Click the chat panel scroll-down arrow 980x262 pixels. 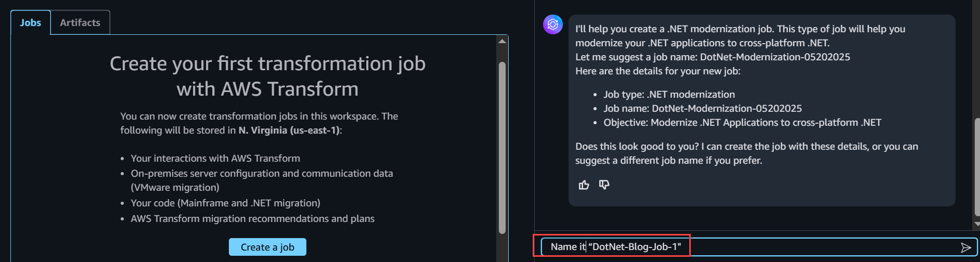(x=977, y=224)
